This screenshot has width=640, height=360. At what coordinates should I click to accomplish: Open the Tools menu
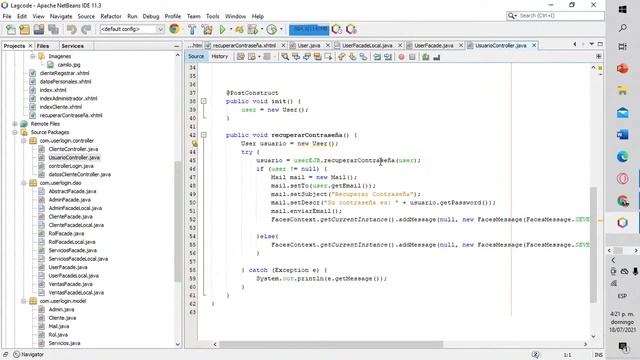[212, 16]
